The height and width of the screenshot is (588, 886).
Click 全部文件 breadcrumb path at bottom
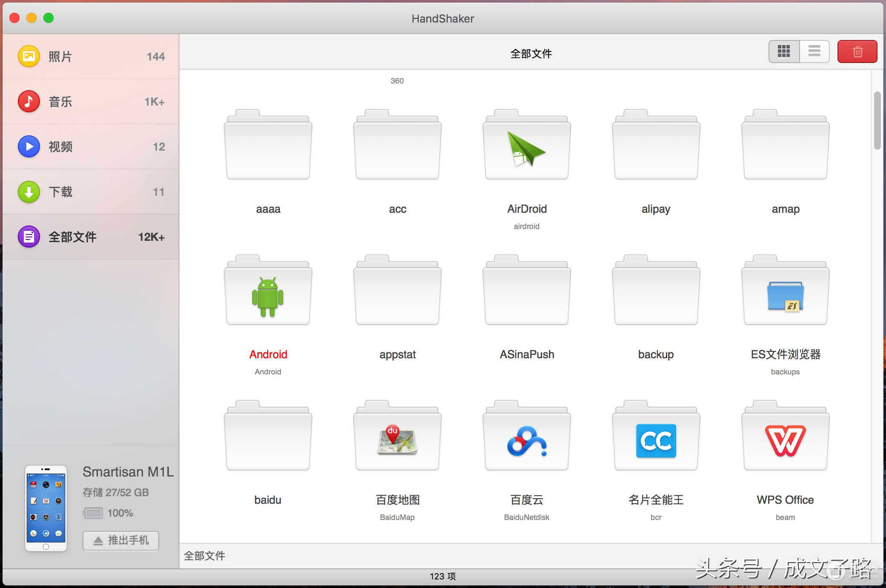204,556
